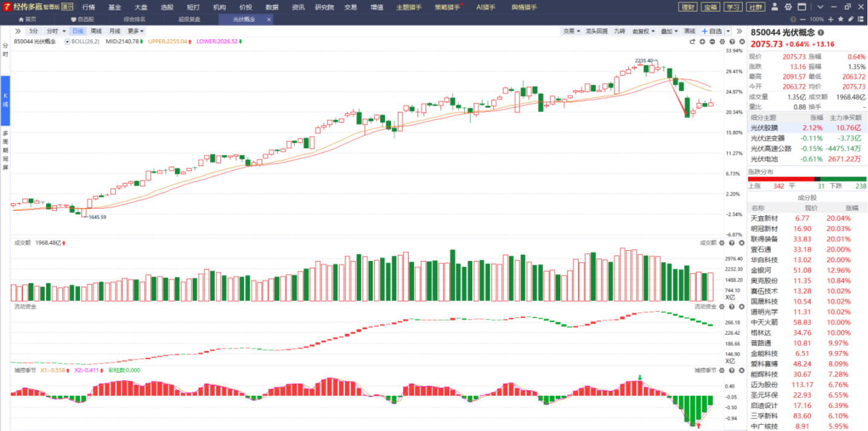This screenshot has width=868, height=431.
Task: Click the heart icon on 自选股 tab
Action: (74, 19)
